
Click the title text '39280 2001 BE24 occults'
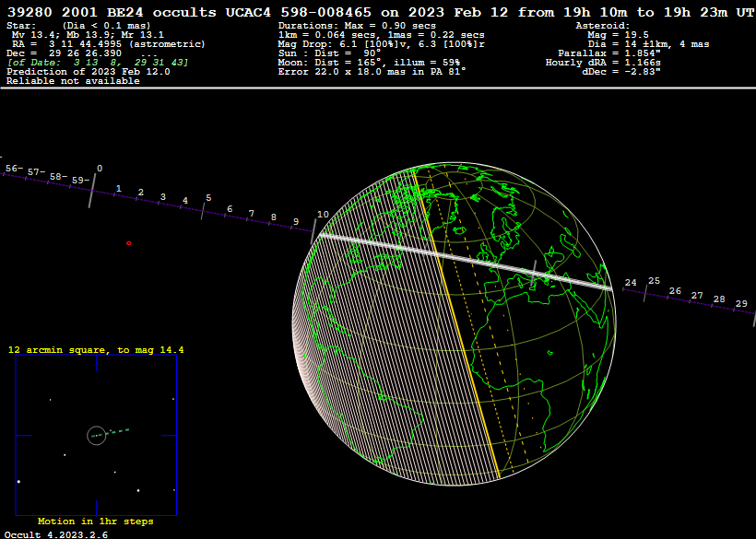(112, 12)
